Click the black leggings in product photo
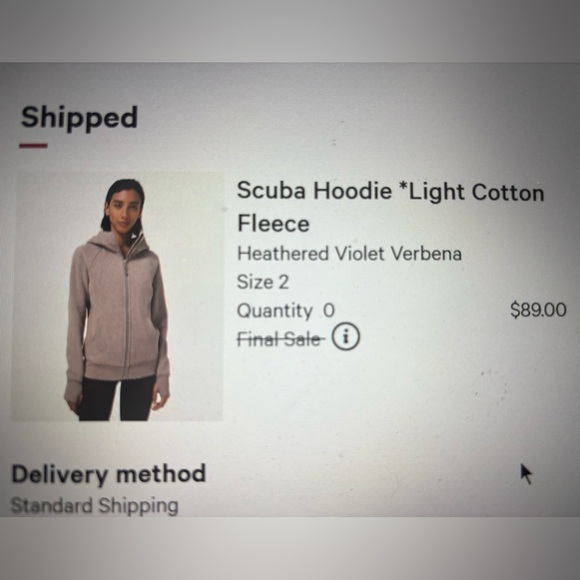This screenshot has width=580, height=580. pyautogui.click(x=117, y=399)
